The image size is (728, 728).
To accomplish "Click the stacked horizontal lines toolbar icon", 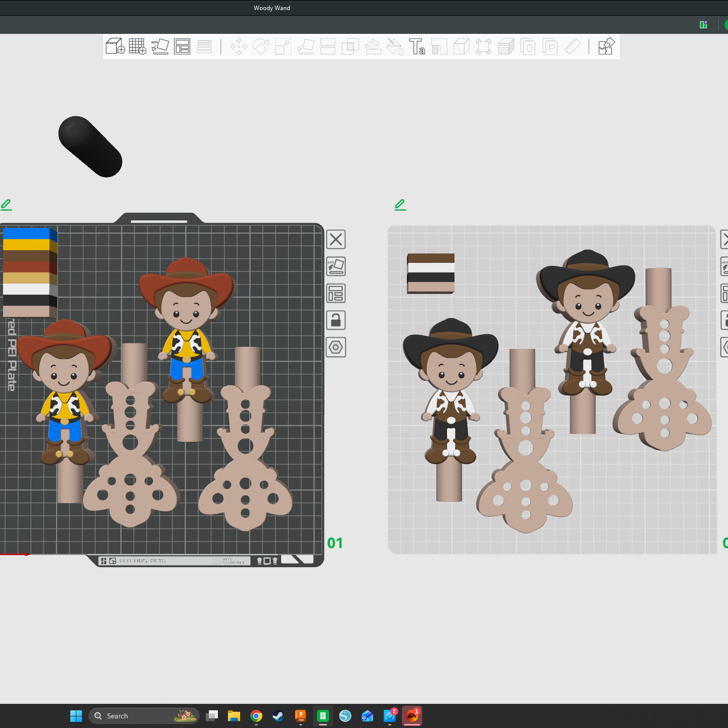I will 204,47.
